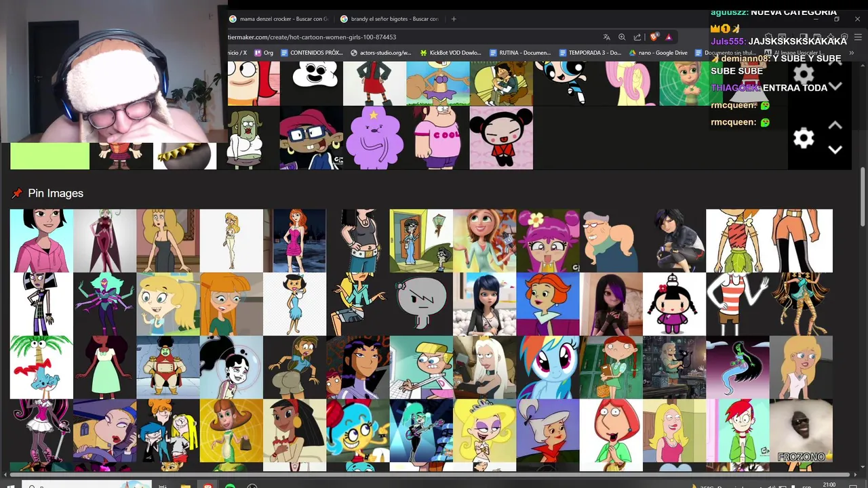Switch to 'brandy el señor bigotes' tab
The height and width of the screenshot is (488, 868).
(x=390, y=19)
